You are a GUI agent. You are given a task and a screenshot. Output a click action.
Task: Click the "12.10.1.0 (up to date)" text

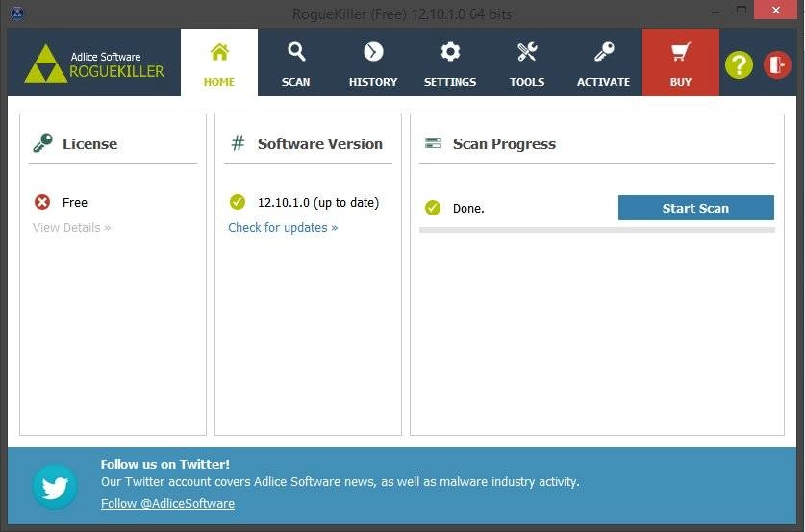[318, 202]
